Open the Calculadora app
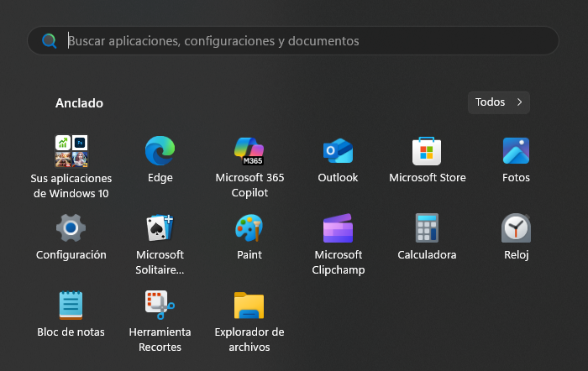The width and height of the screenshot is (588, 371). pos(427,227)
